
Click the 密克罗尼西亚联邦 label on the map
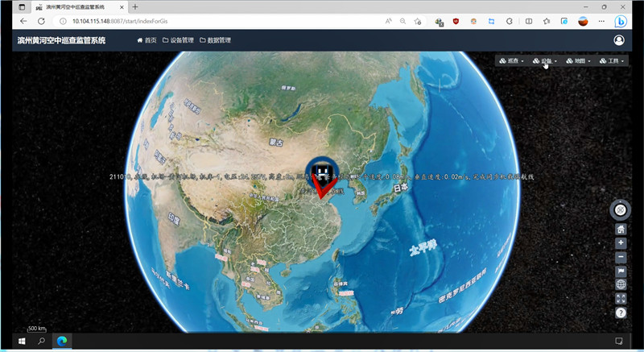coord(462,287)
